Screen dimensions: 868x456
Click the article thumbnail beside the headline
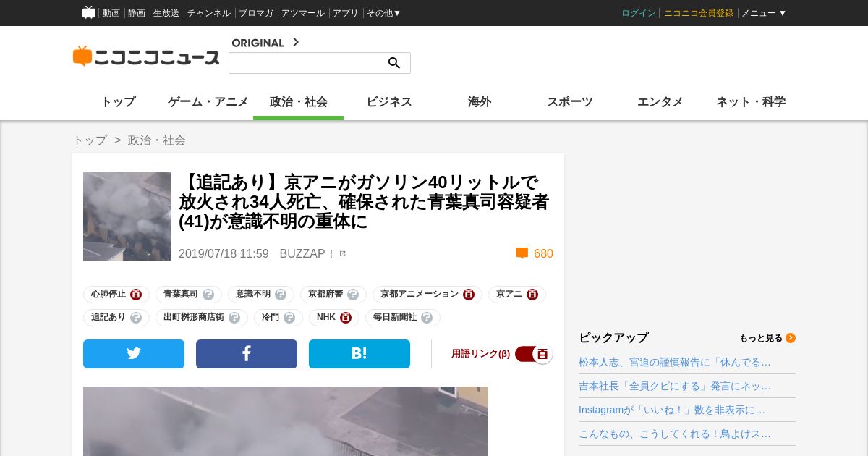click(127, 216)
